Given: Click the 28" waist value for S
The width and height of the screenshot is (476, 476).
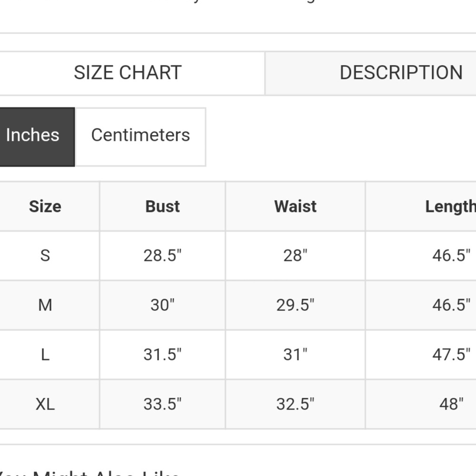Looking at the screenshot, I should 295,256.
